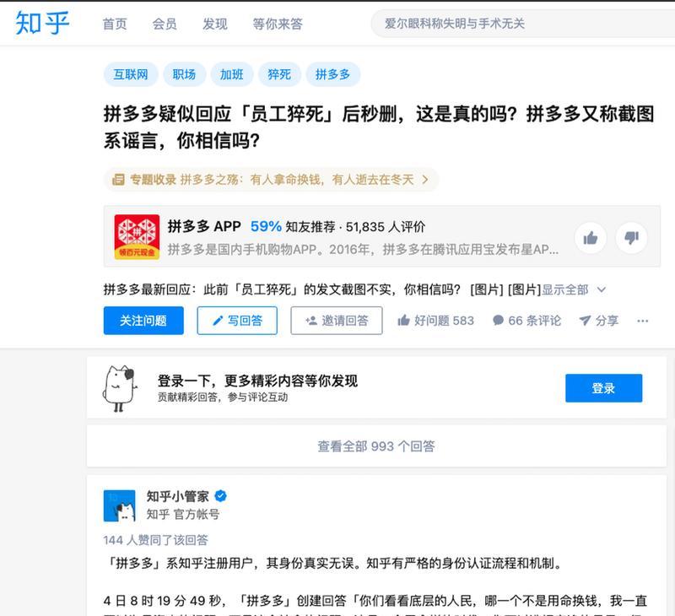This screenshot has height=616, width=675.
Task: Click the add-person icon in 邀请回答
Action: click(x=311, y=321)
